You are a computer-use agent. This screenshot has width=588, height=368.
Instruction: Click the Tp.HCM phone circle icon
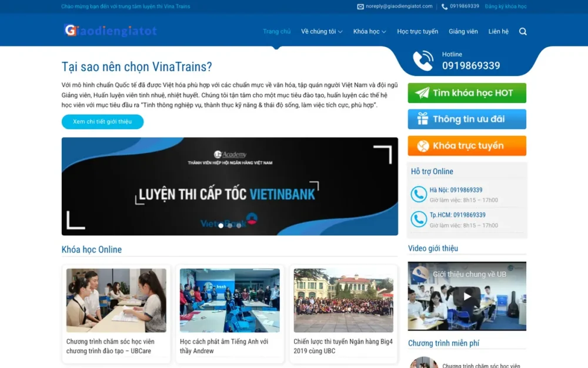click(x=419, y=220)
